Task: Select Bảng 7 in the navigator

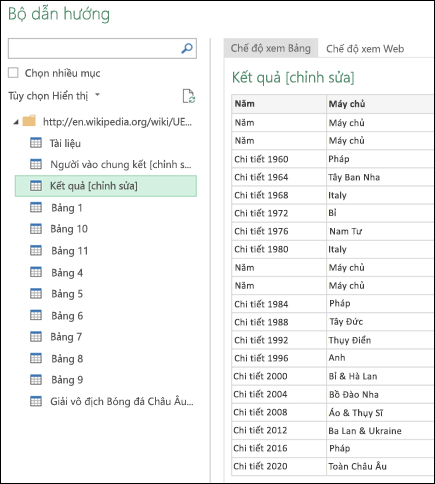Action: pos(66,337)
